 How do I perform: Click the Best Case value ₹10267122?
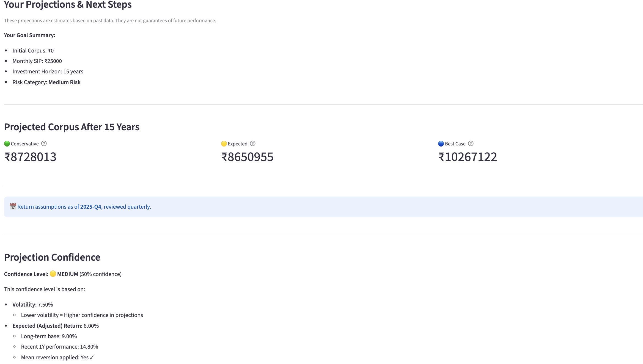[x=468, y=157]
